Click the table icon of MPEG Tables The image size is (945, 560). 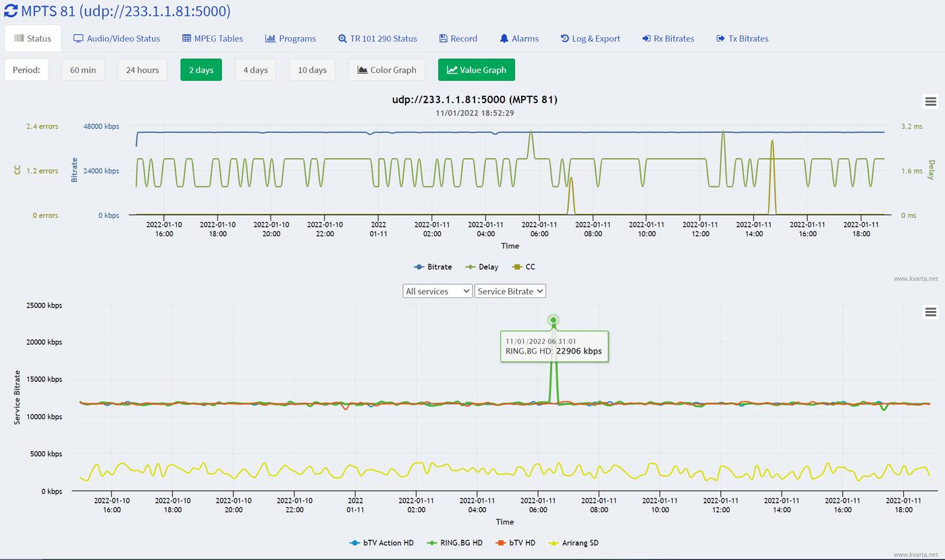[x=186, y=38]
